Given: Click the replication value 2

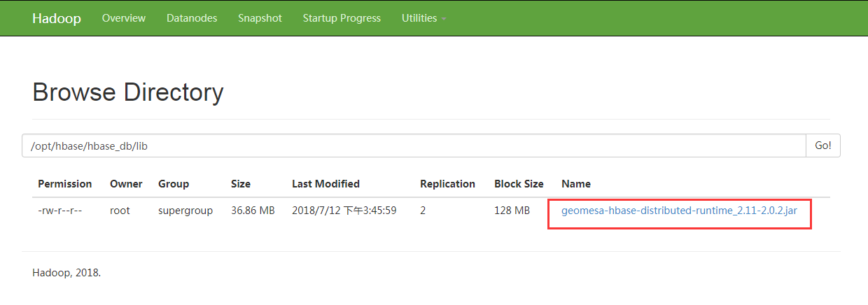Looking at the screenshot, I should 423,211.
